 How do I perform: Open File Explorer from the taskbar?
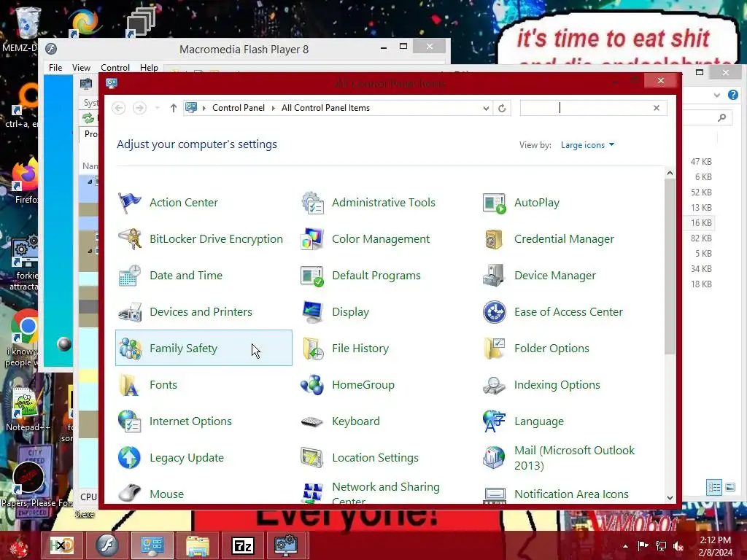point(197,545)
